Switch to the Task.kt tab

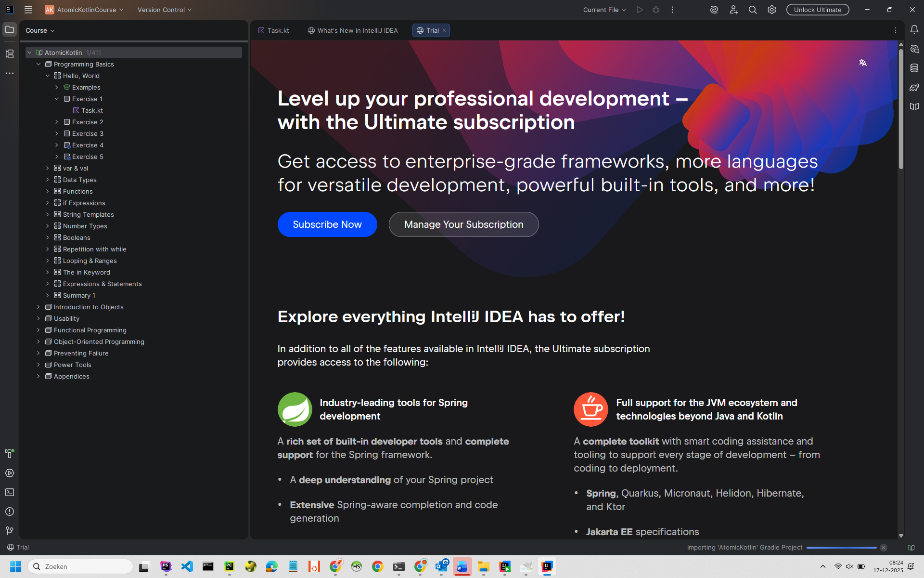coord(274,30)
